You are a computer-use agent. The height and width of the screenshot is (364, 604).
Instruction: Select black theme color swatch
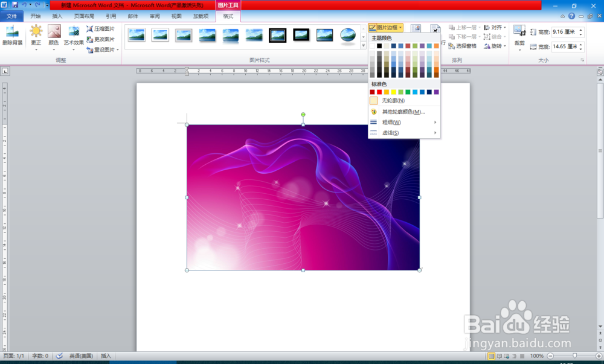379,46
